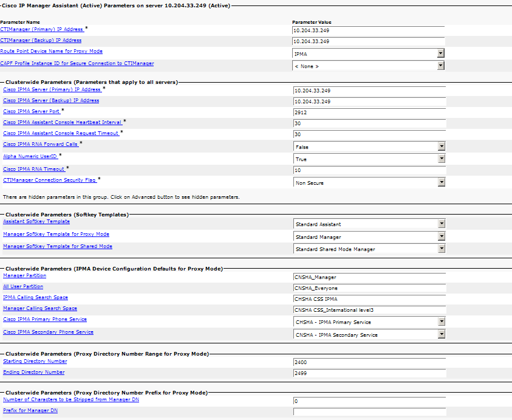Click Ending Directory Number link
This screenshot has height=420, width=512.
pyautogui.click(x=33, y=372)
